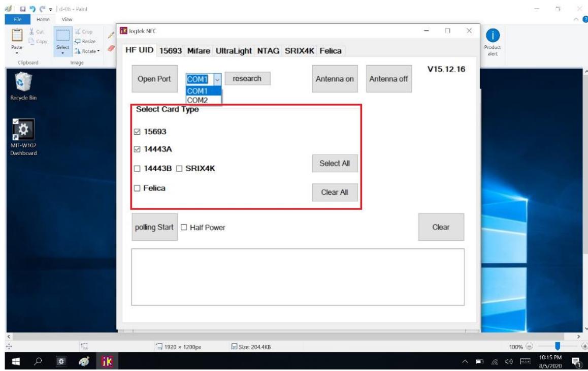Launch the MIT-W102 Dashboard shortcut
588x371 pixels.
tap(18, 131)
